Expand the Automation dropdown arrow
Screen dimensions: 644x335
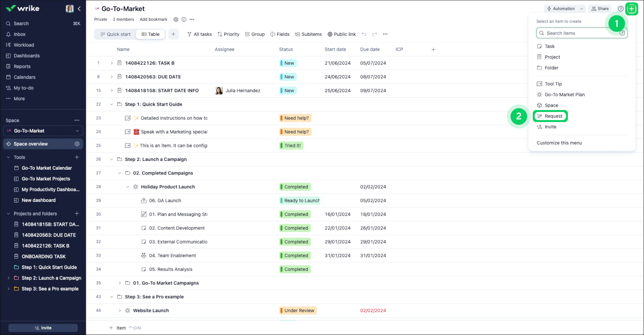(x=581, y=9)
